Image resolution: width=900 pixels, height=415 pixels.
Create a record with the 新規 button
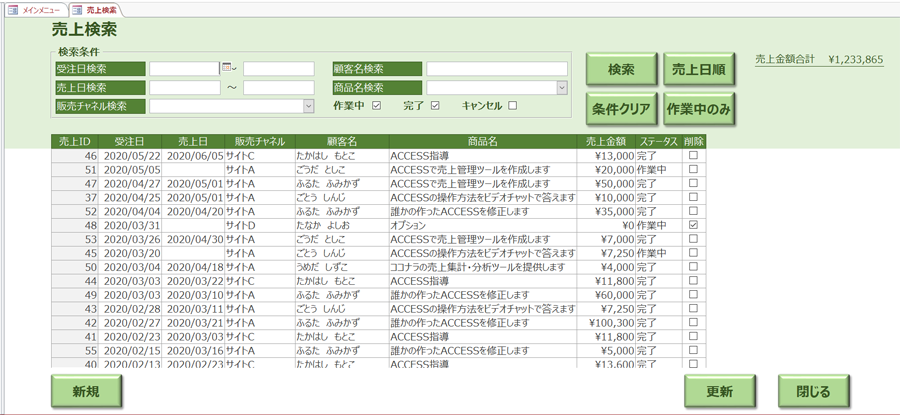86,392
